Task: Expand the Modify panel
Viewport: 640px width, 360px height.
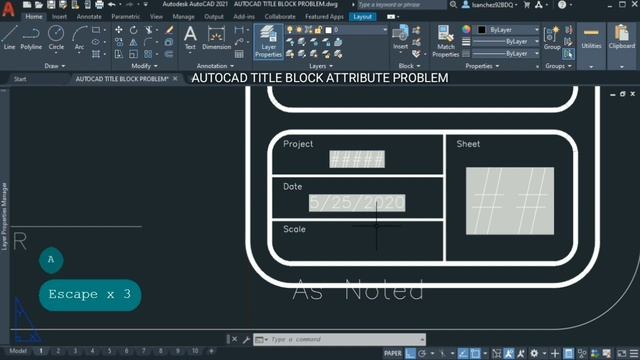Action: click(x=144, y=66)
